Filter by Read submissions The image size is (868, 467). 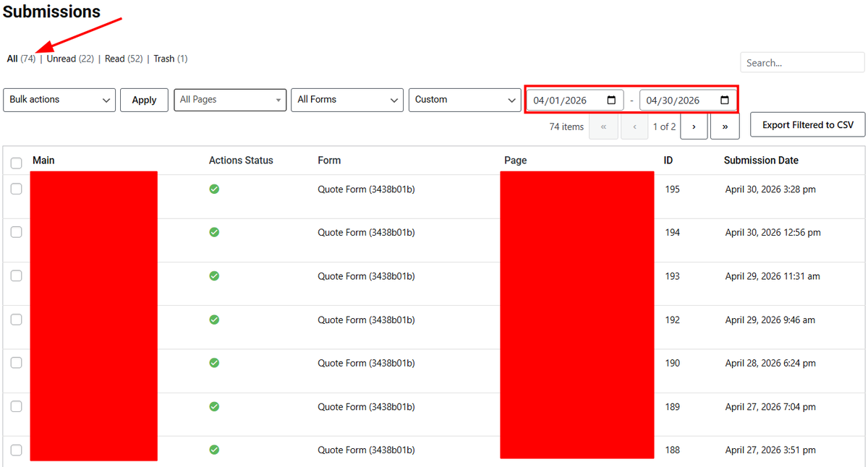coord(124,59)
